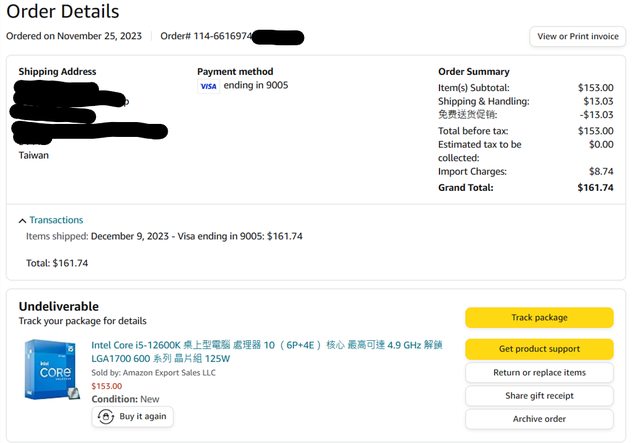Click the Import Charges $8.74 amount

[601, 172]
